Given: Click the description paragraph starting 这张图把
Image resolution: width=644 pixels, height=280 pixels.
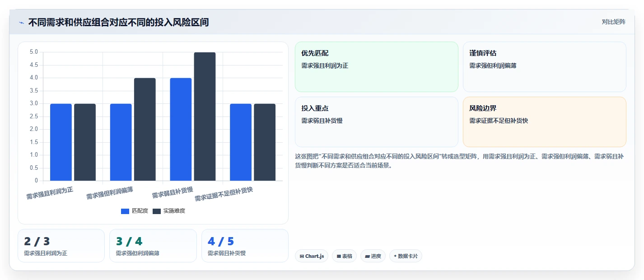Looking at the screenshot, I should click(460, 161).
